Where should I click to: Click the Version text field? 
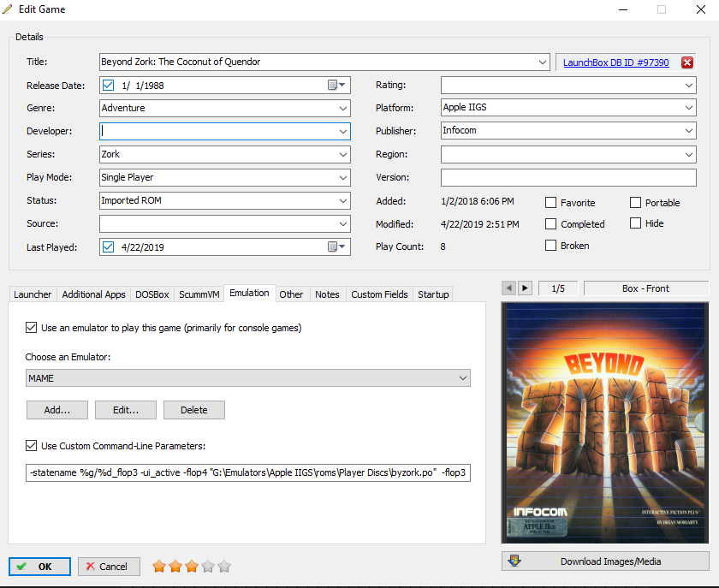coord(568,177)
